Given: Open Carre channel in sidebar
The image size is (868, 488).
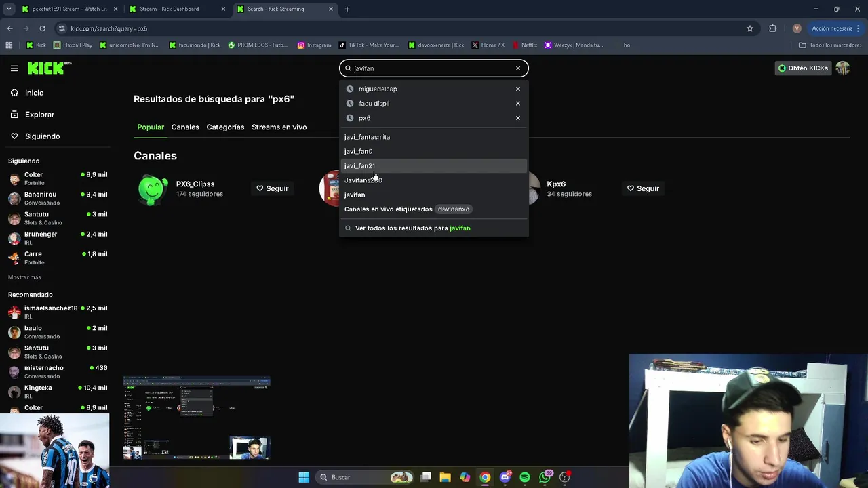Looking at the screenshot, I should click(x=58, y=258).
